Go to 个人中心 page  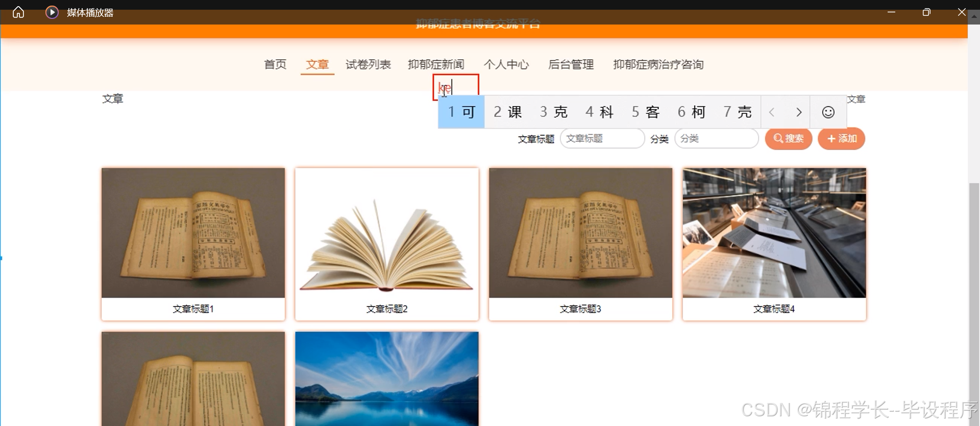[x=506, y=64]
